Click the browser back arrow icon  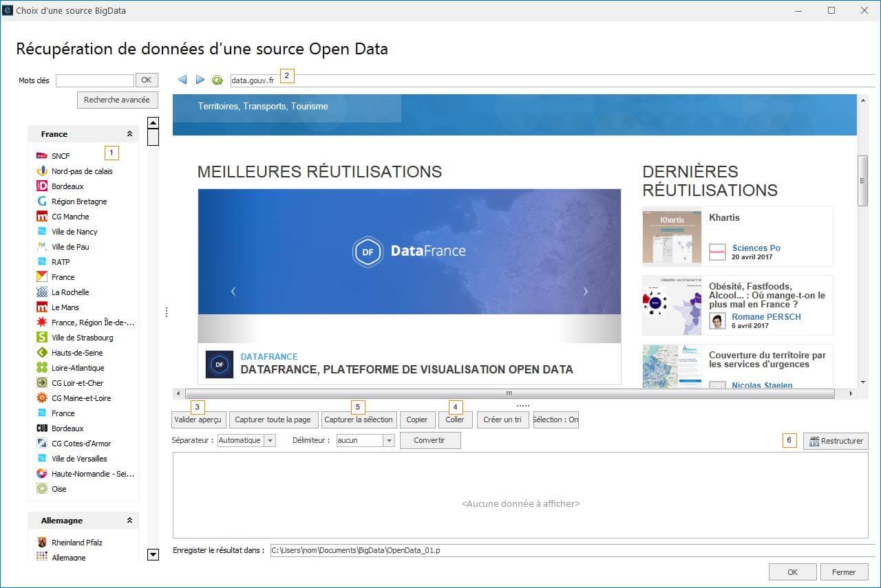[x=182, y=80]
